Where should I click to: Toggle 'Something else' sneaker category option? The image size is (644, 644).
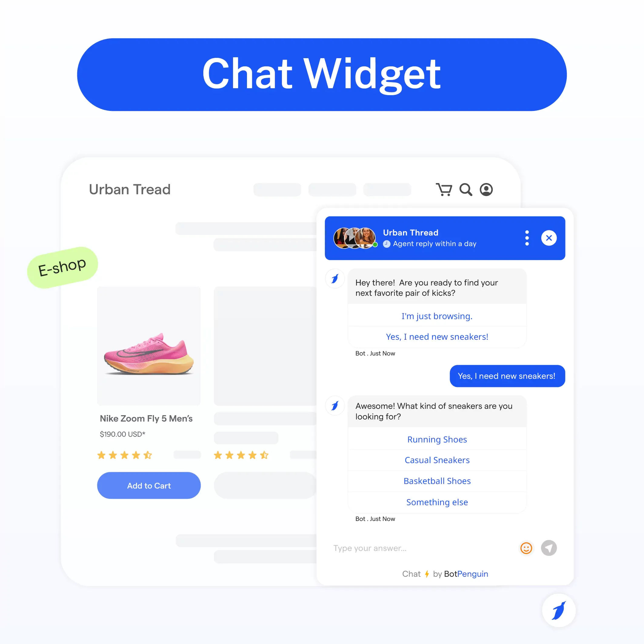[x=438, y=502]
